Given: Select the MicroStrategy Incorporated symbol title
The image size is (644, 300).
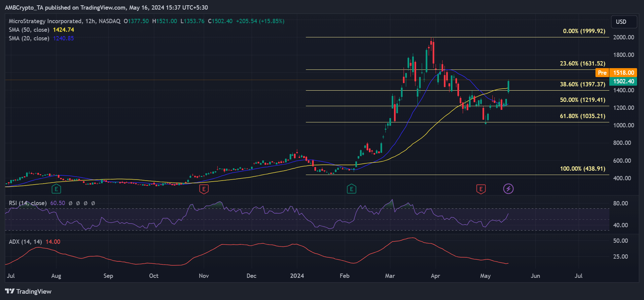Looking at the screenshot, I should (x=46, y=21).
